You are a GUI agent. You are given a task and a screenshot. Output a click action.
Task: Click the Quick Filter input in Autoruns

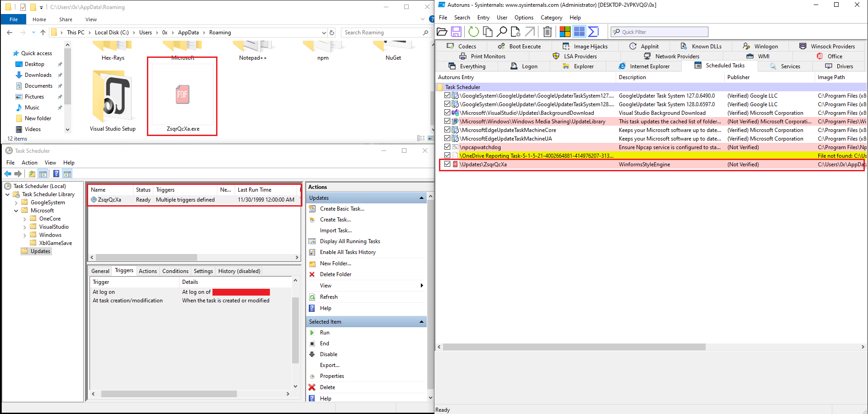click(660, 32)
